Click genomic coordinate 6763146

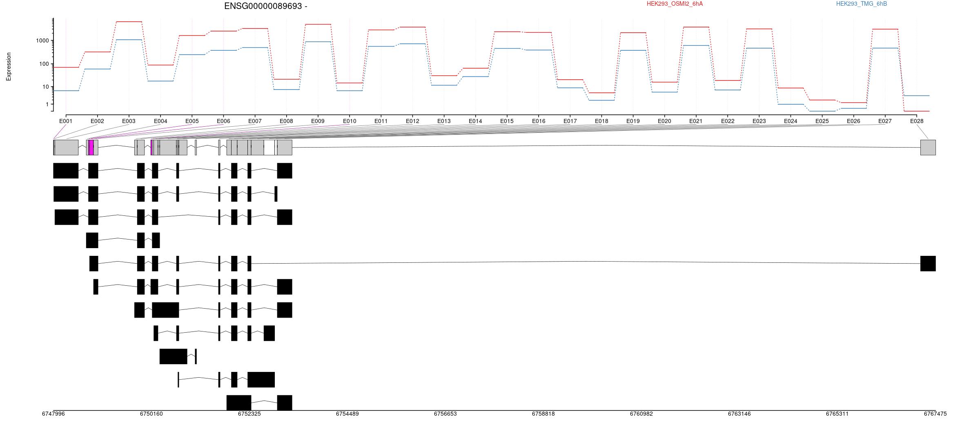[739, 414]
